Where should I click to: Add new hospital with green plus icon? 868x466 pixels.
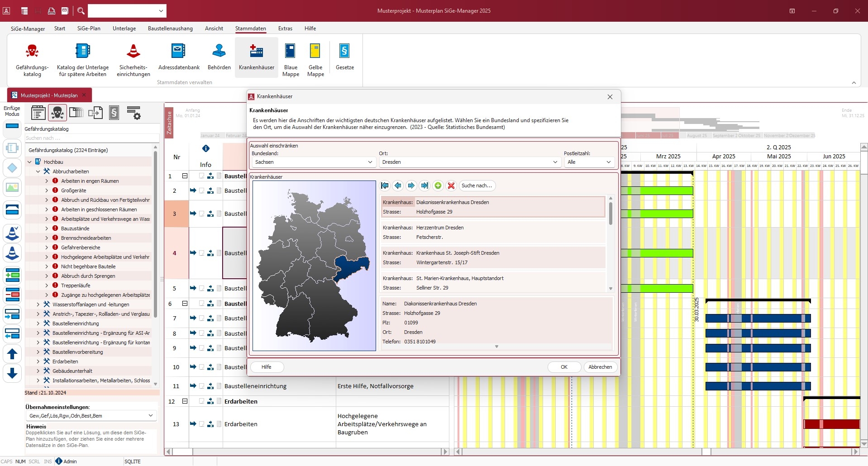click(438, 185)
